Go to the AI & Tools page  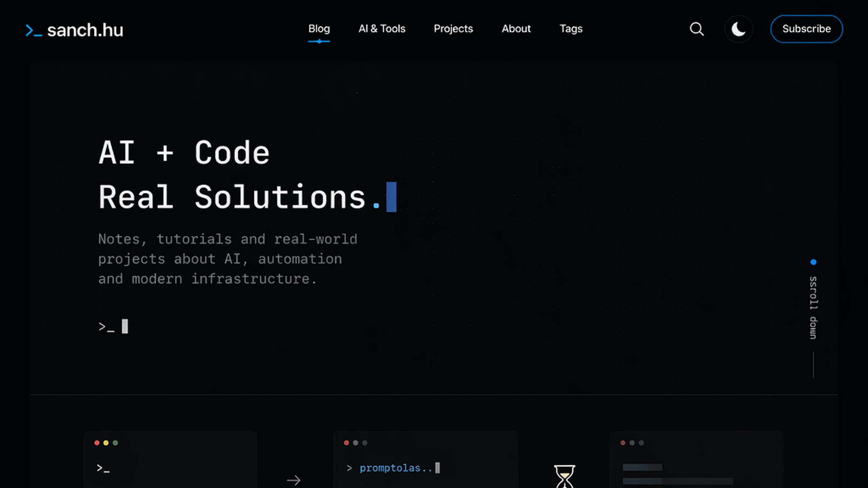(x=381, y=29)
